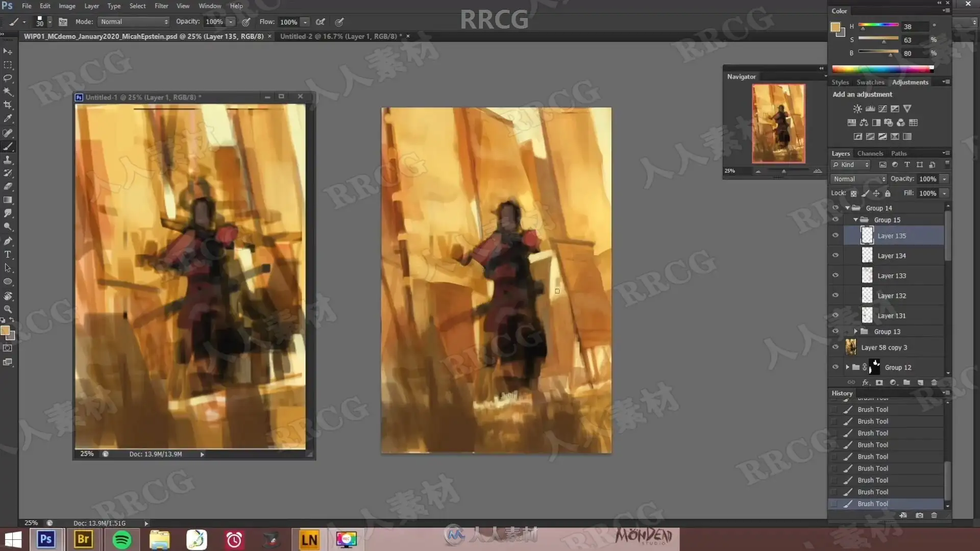The height and width of the screenshot is (551, 980).
Task: Hide Layer 135 with its eye icon
Action: [x=836, y=236]
